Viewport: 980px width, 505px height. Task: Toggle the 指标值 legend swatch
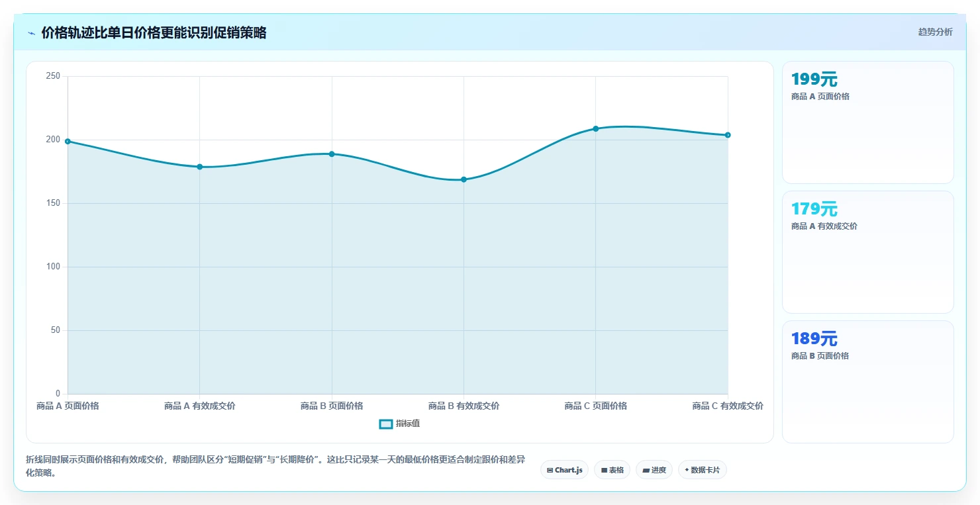[386, 424]
